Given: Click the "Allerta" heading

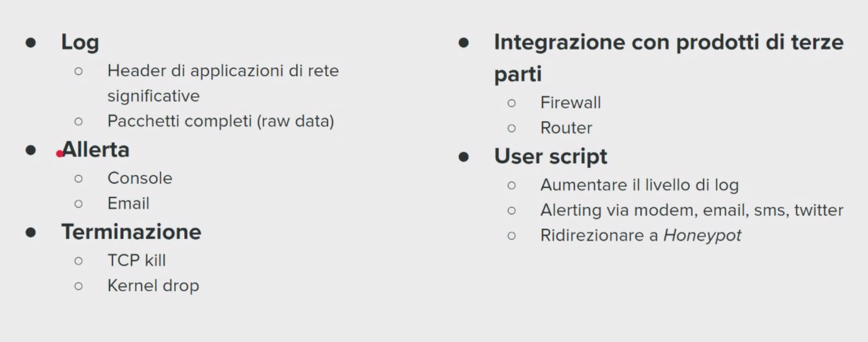Looking at the screenshot, I should click(x=96, y=150).
